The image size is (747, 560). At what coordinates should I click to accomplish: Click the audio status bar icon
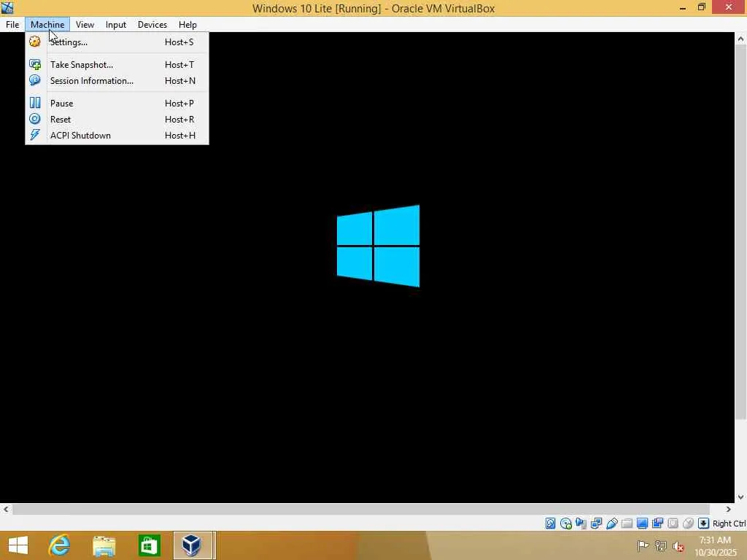(581, 524)
